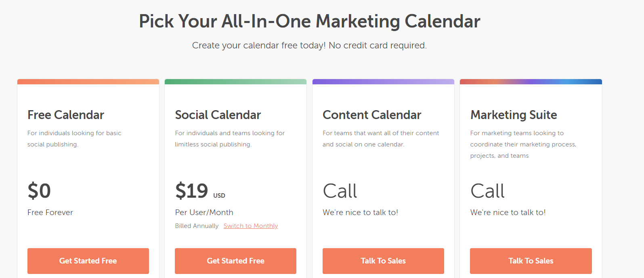Click the $19 price on Social Calendar
The height and width of the screenshot is (278, 644).
click(x=192, y=191)
